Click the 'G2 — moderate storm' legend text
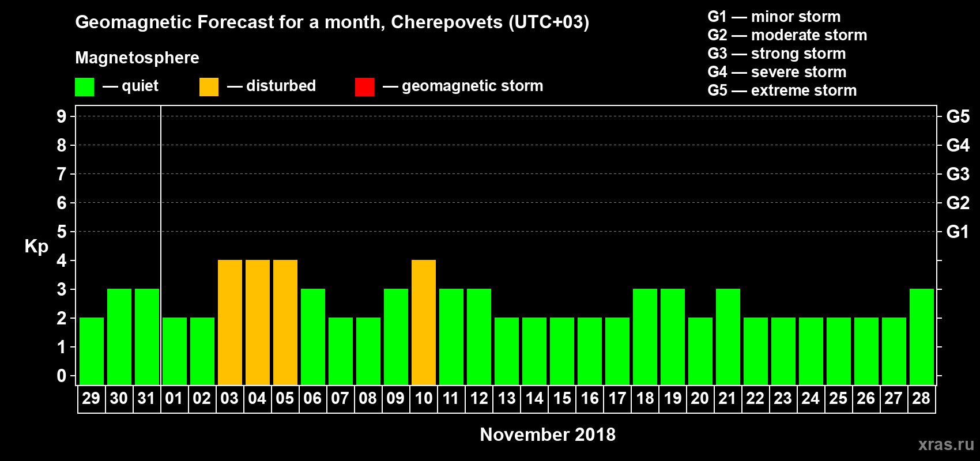This screenshot has width=980, height=461. [787, 35]
